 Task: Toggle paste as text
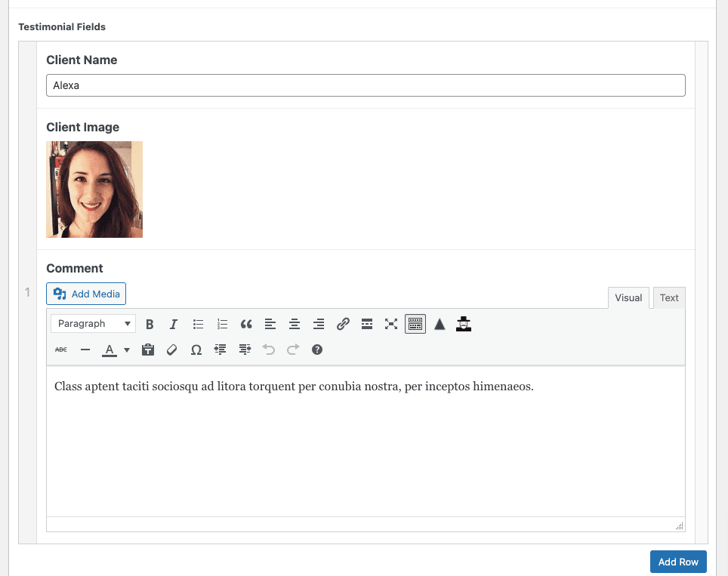tap(148, 350)
